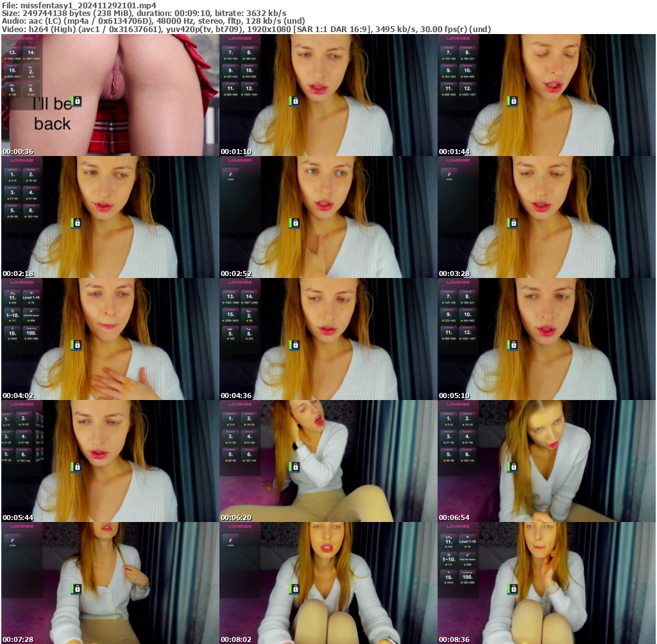Click the lock icon on the 00:02:18 thumbnail
The height and width of the screenshot is (644, 657).
(78, 223)
